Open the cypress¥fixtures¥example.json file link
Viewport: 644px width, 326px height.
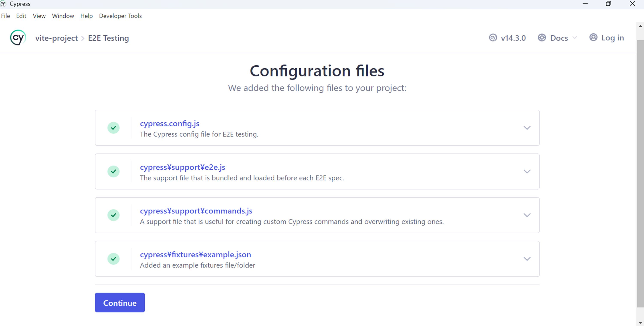[195, 254]
